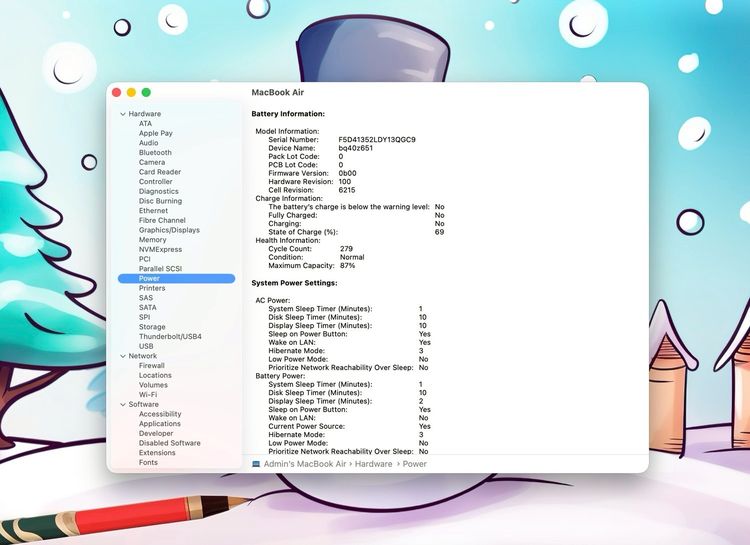Image resolution: width=750 pixels, height=545 pixels.
Task: Open Parallel SCSI entry
Action: [160, 268]
